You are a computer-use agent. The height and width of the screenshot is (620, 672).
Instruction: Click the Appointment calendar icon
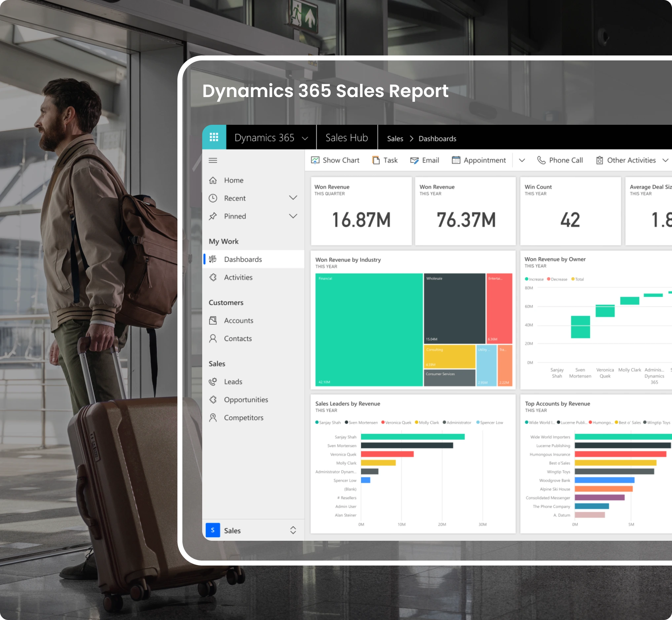456,160
